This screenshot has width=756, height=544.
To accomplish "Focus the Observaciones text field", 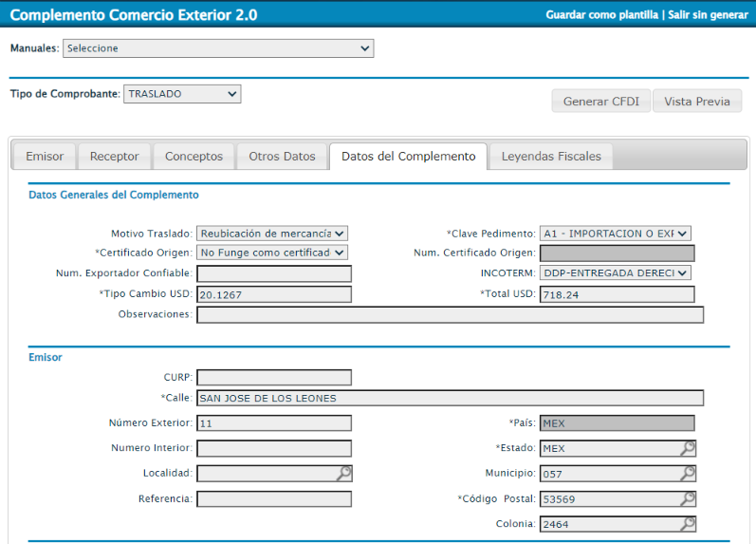I will [451, 314].
